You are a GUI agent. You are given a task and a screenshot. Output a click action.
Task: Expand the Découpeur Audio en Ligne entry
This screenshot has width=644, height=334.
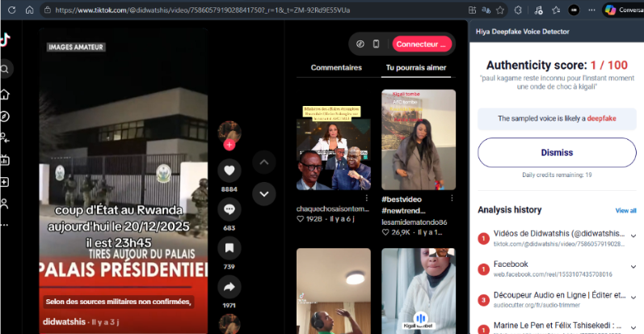[632, 299]
